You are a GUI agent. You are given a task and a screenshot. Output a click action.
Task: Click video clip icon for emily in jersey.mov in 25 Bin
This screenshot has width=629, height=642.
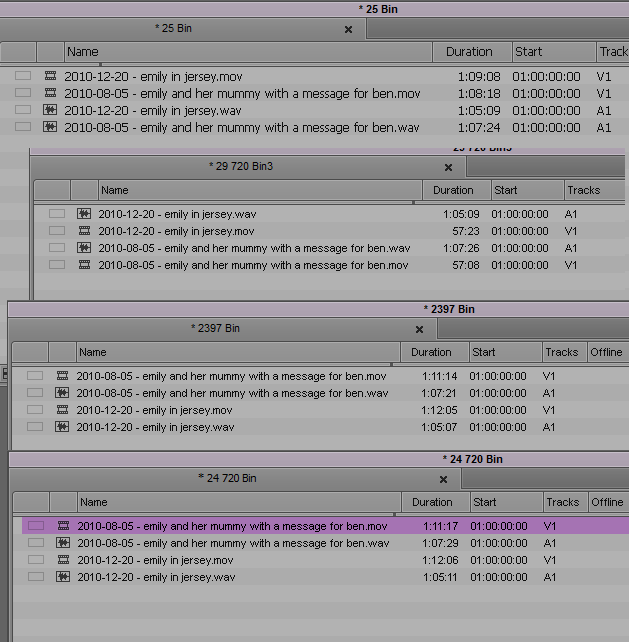[50, 76]
